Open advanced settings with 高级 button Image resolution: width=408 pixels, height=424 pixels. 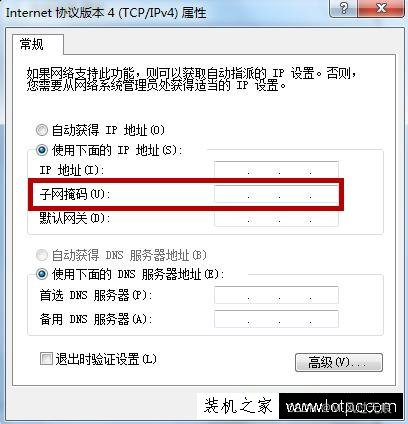[339, 362]
